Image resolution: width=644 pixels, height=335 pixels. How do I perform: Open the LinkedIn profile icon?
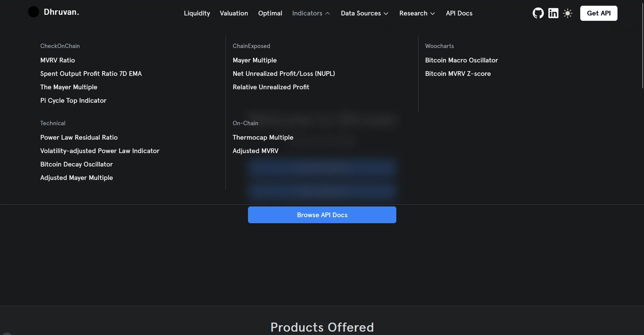(x=553, y=13)
